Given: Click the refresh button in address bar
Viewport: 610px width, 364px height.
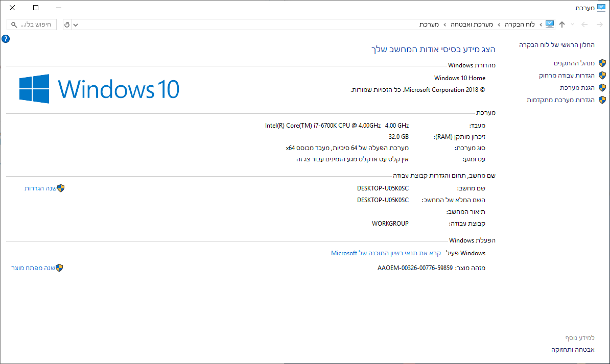Looking at the screenshot, I should (x=67, y=25).
